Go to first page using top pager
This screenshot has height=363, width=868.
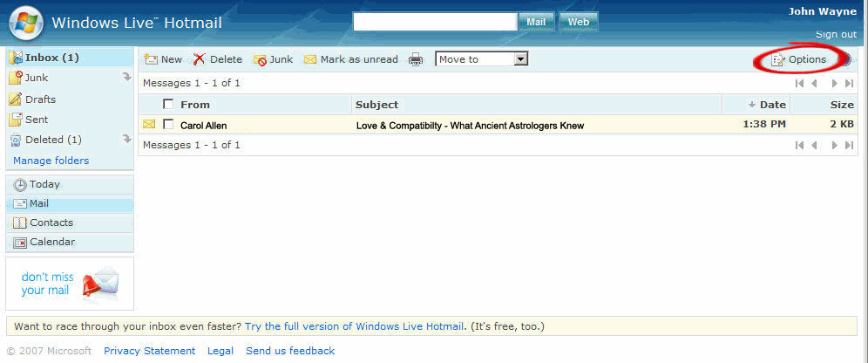coord(799,84)
